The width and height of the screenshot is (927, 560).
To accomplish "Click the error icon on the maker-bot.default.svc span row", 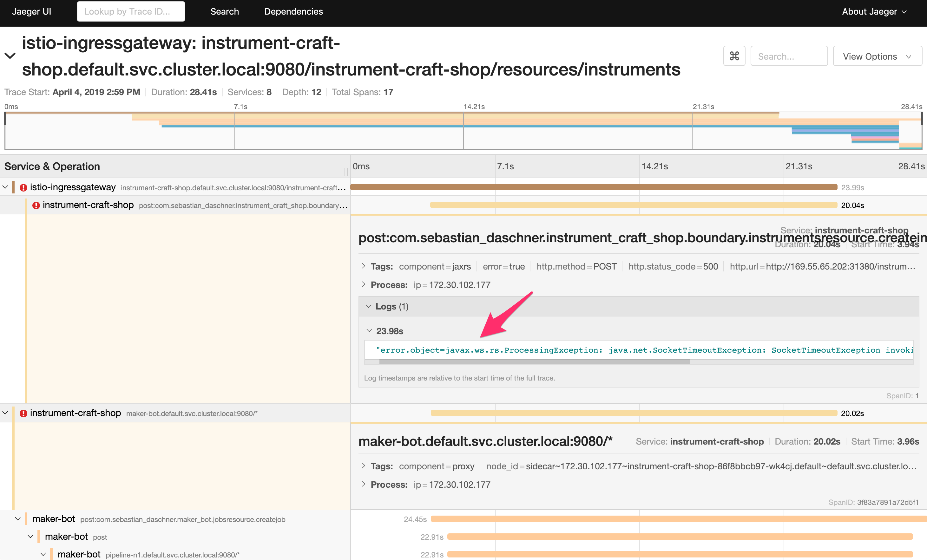I will [x=23, y=413].
